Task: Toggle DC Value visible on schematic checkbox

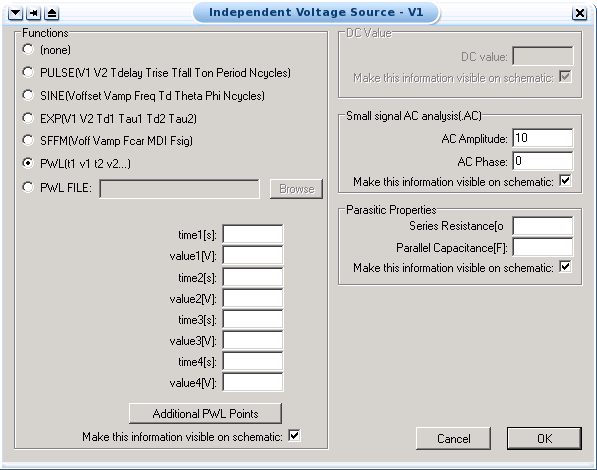Action: pos(565,77)
